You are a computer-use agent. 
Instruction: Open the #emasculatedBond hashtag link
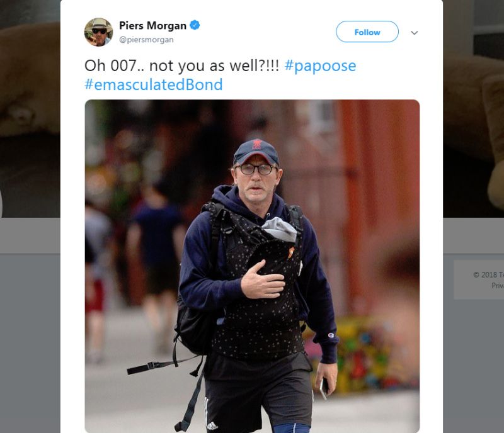(153, 84)
